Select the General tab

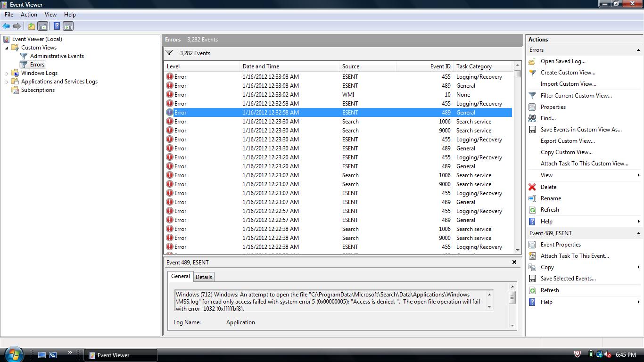(181, 277)
